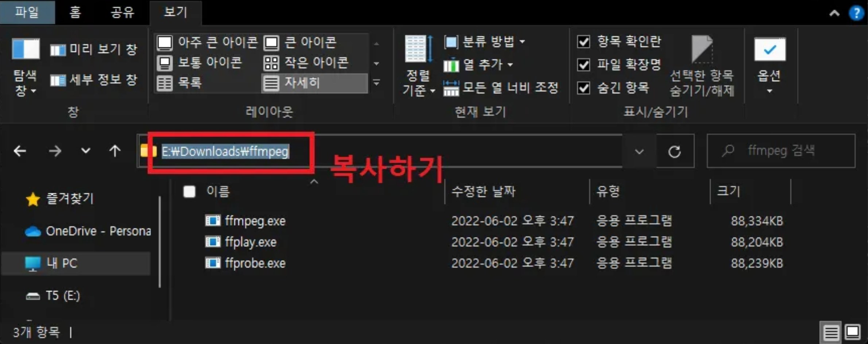
Task: Toggle the 미리 보기 창 preview pane
Action: (x=94, y=49)
